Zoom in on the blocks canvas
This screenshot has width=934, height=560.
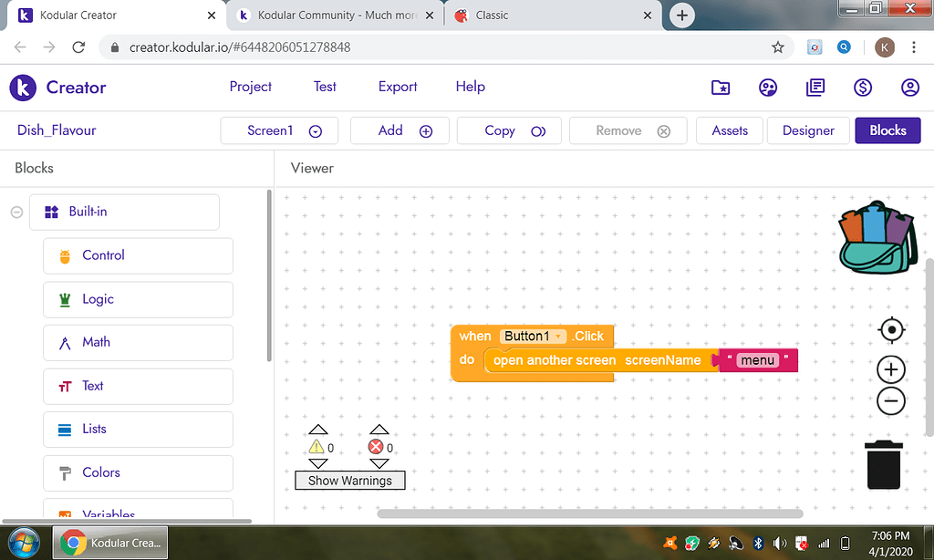890,368
